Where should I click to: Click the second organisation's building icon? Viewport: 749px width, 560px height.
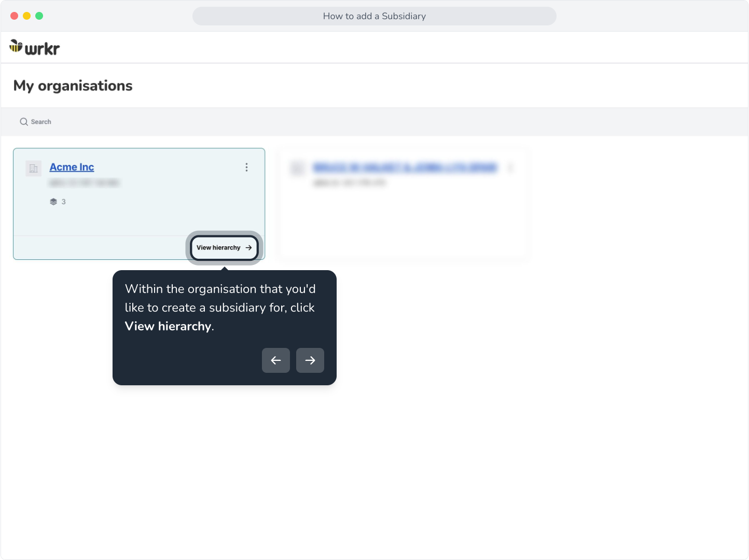[x=297, y=169]
